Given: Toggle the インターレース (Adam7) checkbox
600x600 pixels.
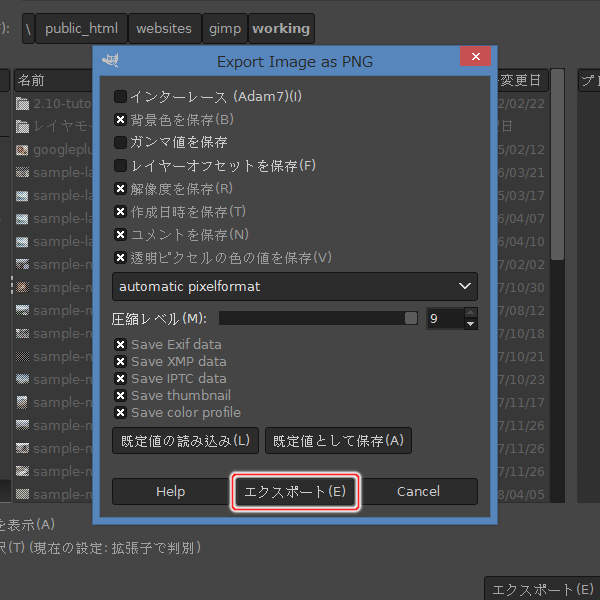Looking at the screenshot, I should coord(120,96).
